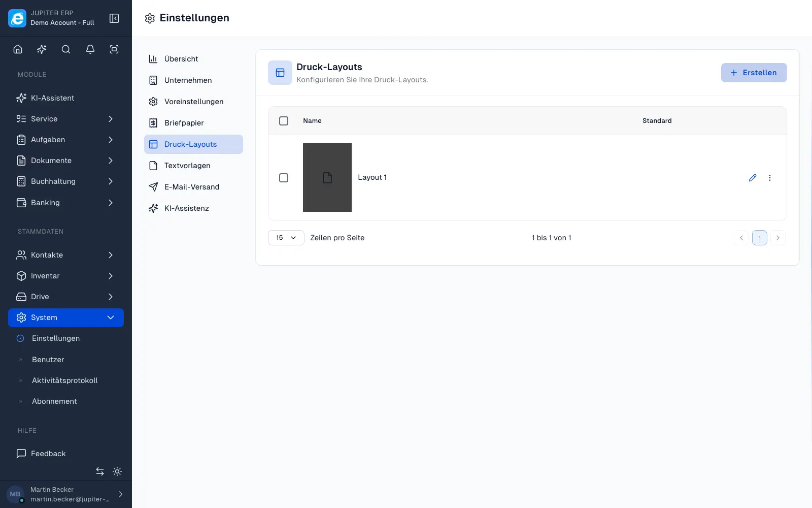Click the Service list icon
This screenshot has height=508, width=812.
21,119
